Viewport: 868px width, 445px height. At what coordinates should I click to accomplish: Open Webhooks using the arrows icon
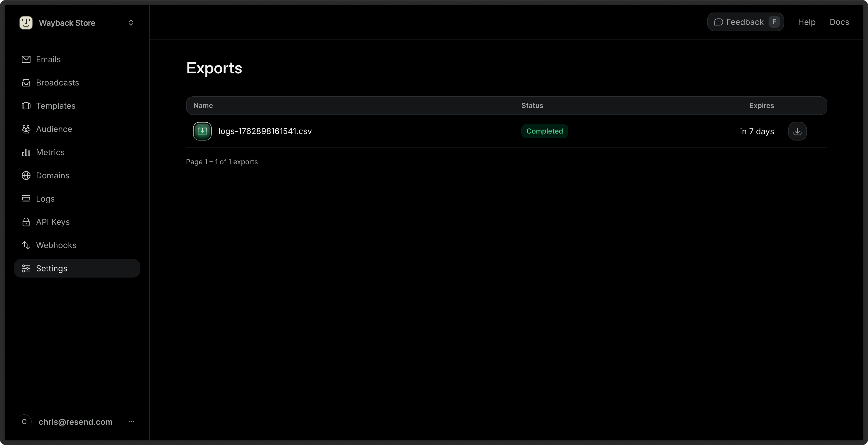click(26, 245)
